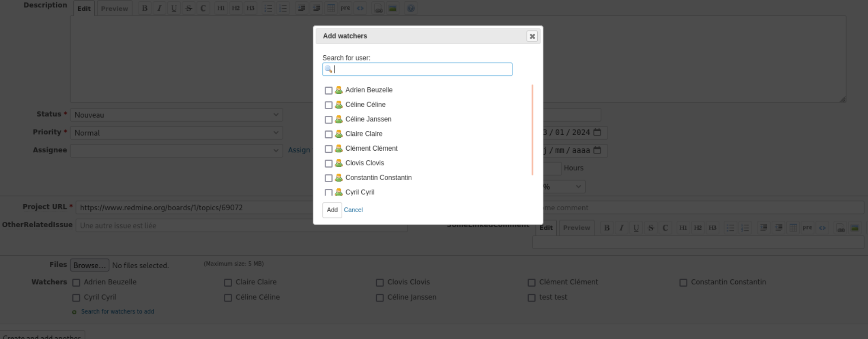Click Strikethrough icon in Description toolbar
Image resolution: width=868 pixels, height=339 pixels.
coord(188,8)
